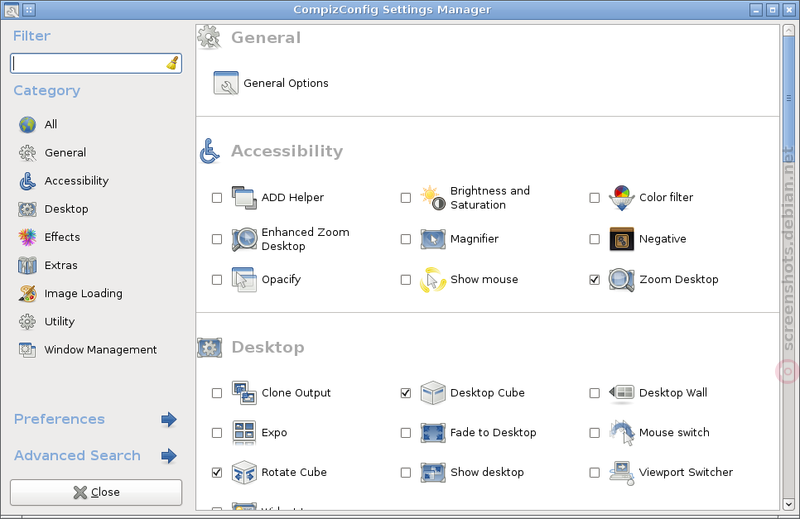Image resolution: width=800 pixels, height=519 pixels.
Task: Click the scrollbar down arrow
Action: click(x=788, y=504)
